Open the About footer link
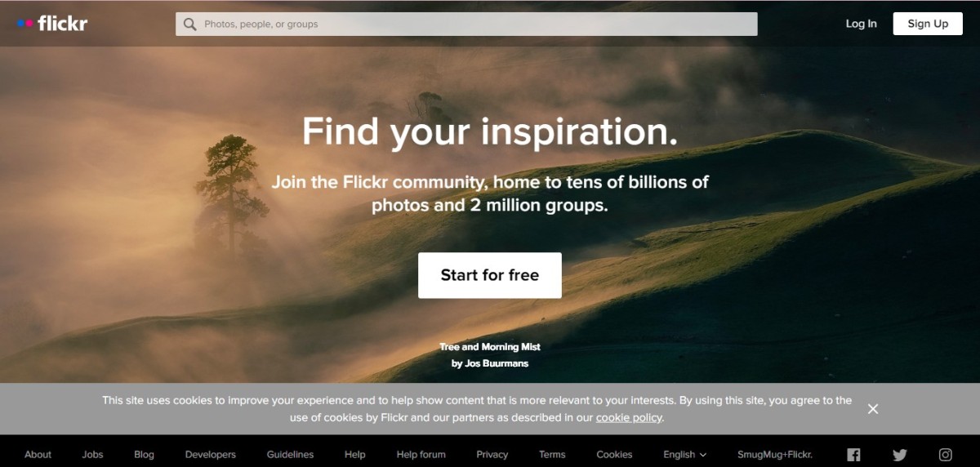 pos(38,455)
